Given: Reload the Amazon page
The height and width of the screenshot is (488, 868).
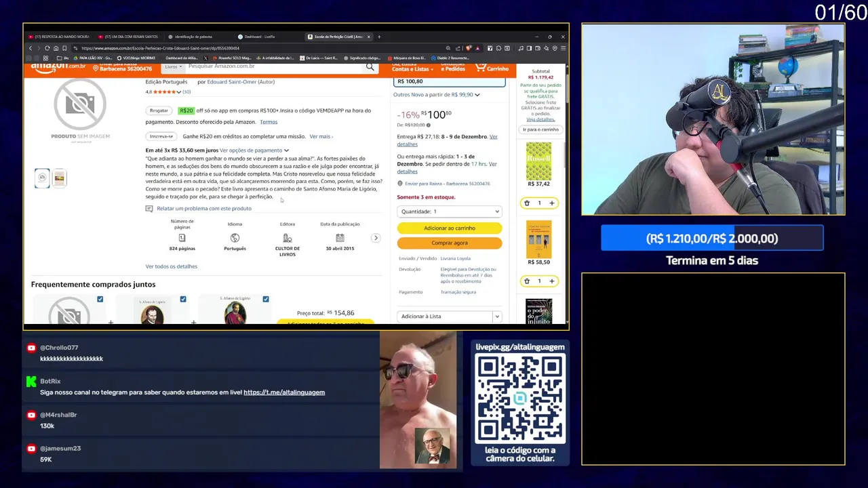Looking at the screenshot, I should (x=47, y=48).
